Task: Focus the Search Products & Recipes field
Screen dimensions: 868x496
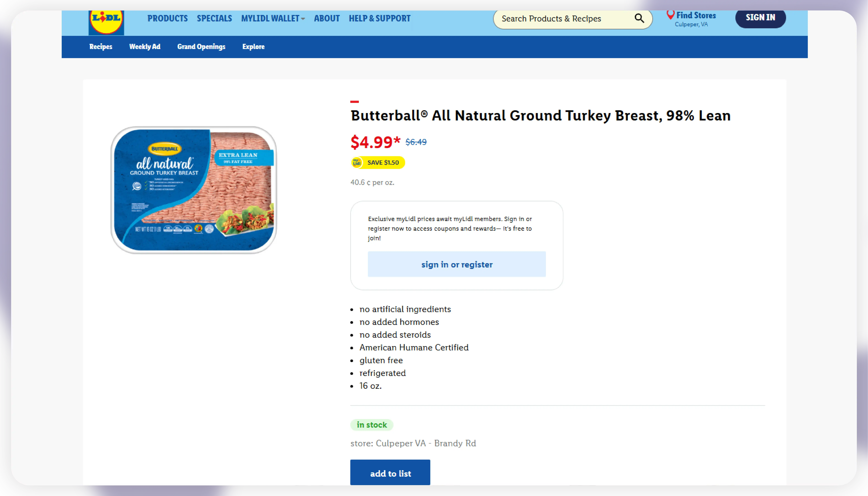Action: pyautogui.click(x=562, y=19)
